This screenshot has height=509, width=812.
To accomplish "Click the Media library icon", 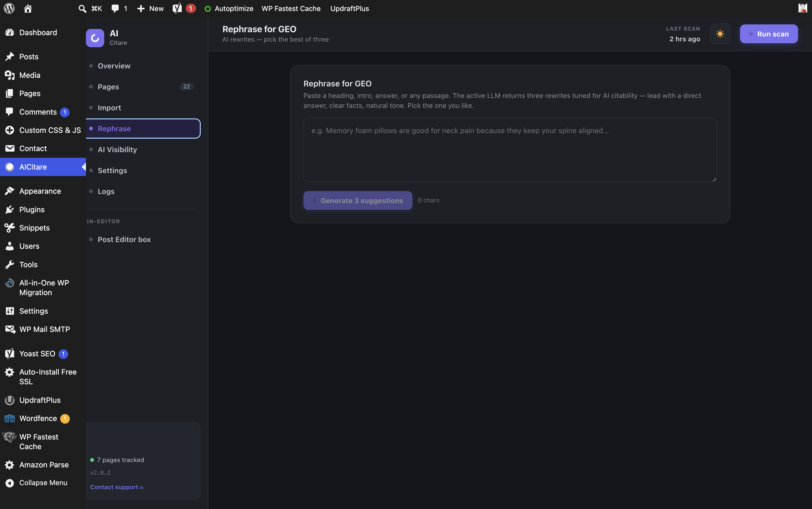I will tap(10, 75).
